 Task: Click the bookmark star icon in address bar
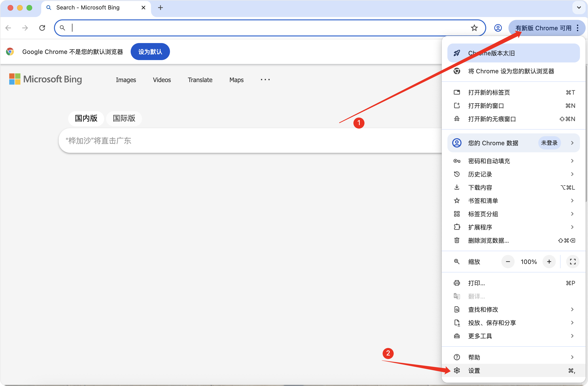(x=474, y=28)
